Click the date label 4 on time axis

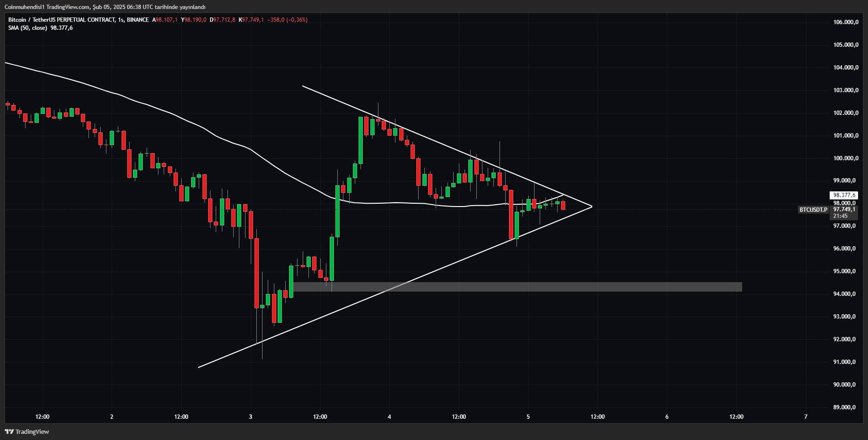click(389, 417)
